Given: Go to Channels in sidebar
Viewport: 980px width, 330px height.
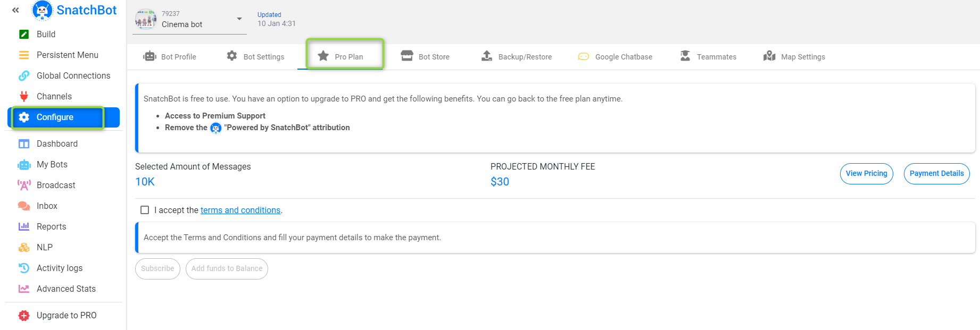Looking at the screenshot, I should pos(64,96).
